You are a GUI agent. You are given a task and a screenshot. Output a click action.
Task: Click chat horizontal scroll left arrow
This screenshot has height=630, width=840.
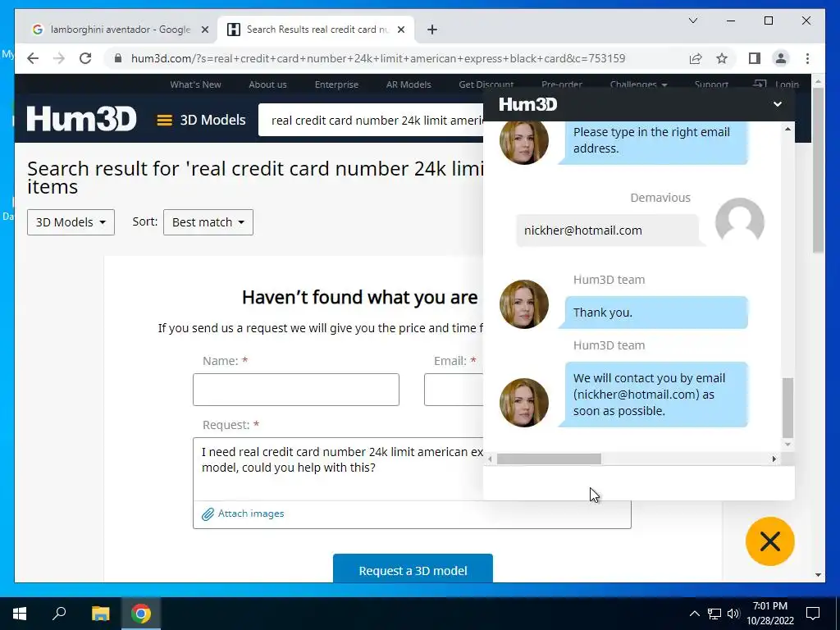[x=490, y=459]
